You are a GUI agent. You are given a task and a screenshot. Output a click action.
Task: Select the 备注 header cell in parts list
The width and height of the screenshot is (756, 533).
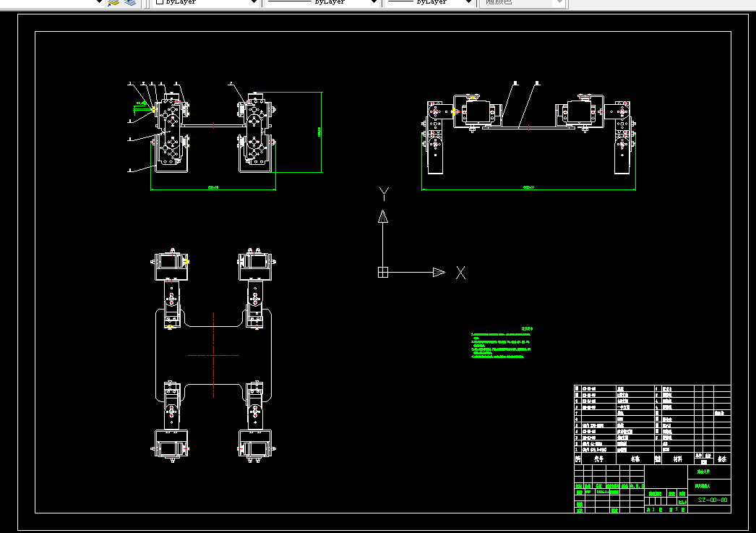tap(722, 459)
